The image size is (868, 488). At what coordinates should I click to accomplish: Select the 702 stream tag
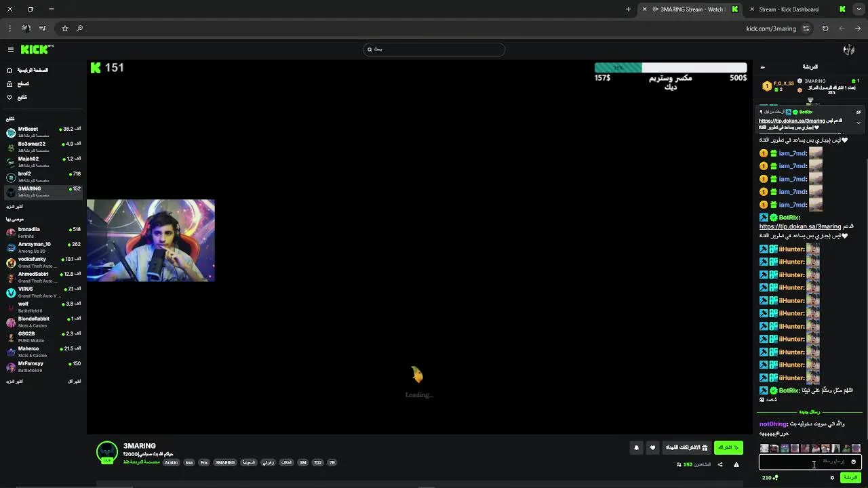[317, 463]
